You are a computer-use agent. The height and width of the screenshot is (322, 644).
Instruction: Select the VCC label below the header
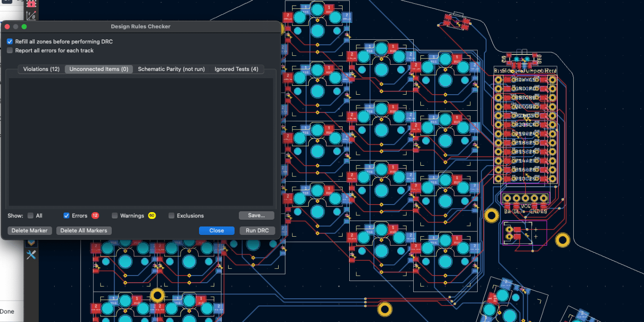pyautogui.click(x=525, y=207)
